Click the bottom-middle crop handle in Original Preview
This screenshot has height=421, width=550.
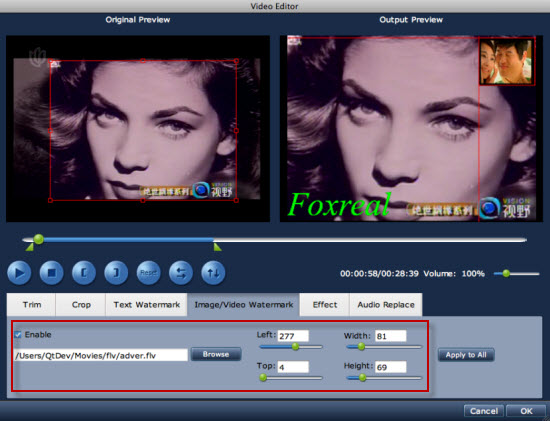(x=143, y=200)
